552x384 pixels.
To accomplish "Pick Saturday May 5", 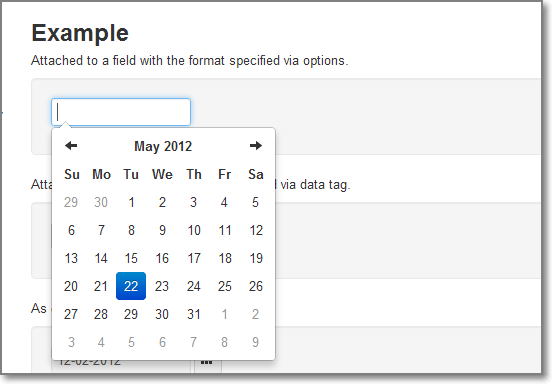I will (x=256, y=202).
